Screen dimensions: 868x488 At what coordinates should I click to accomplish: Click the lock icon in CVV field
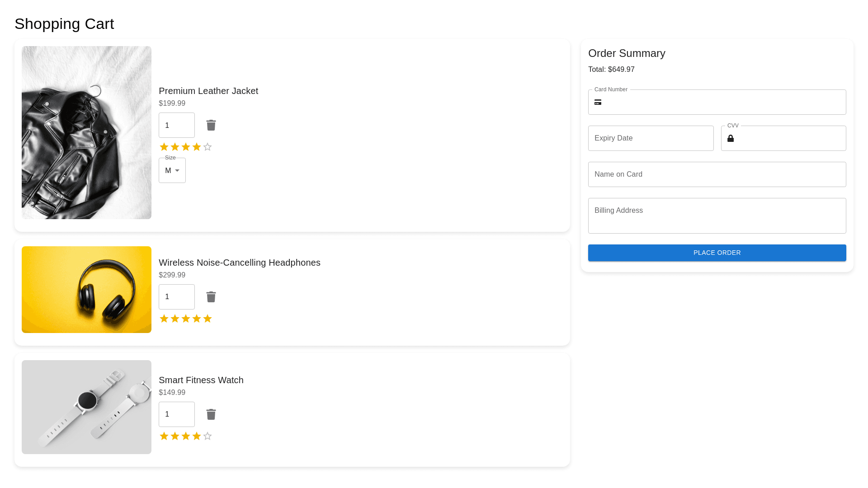click(731, 138)
